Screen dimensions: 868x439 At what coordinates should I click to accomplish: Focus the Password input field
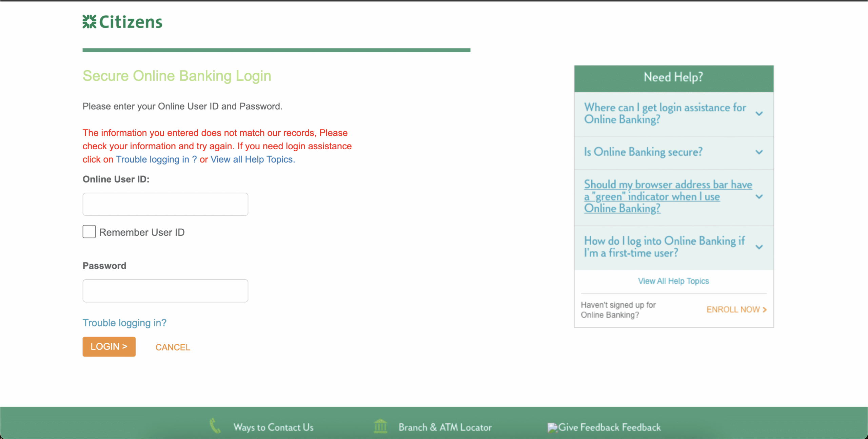click(x=165, y=291)
